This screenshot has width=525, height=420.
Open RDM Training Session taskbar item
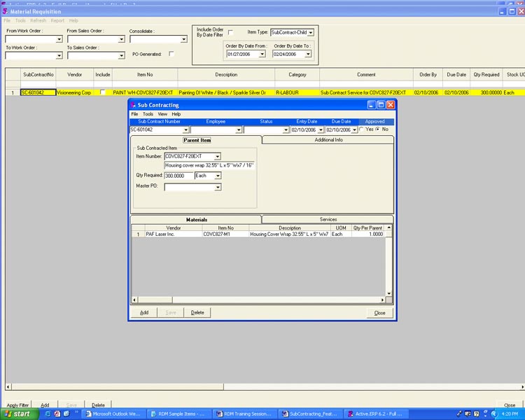[x=244, y=414]
